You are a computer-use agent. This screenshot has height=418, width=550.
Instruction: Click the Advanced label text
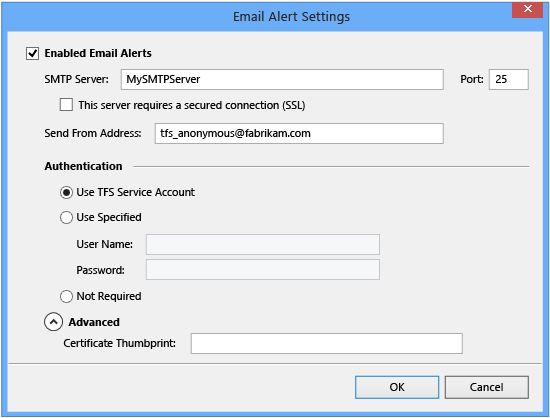(x=94, y=322)
